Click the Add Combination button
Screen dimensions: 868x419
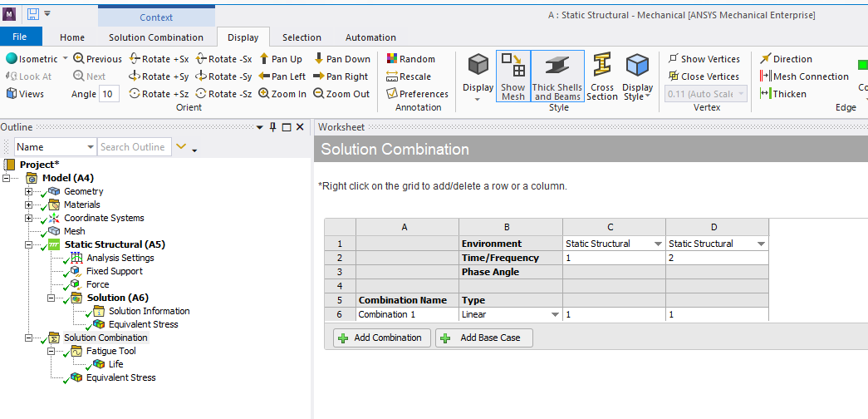tap(381, 338)
